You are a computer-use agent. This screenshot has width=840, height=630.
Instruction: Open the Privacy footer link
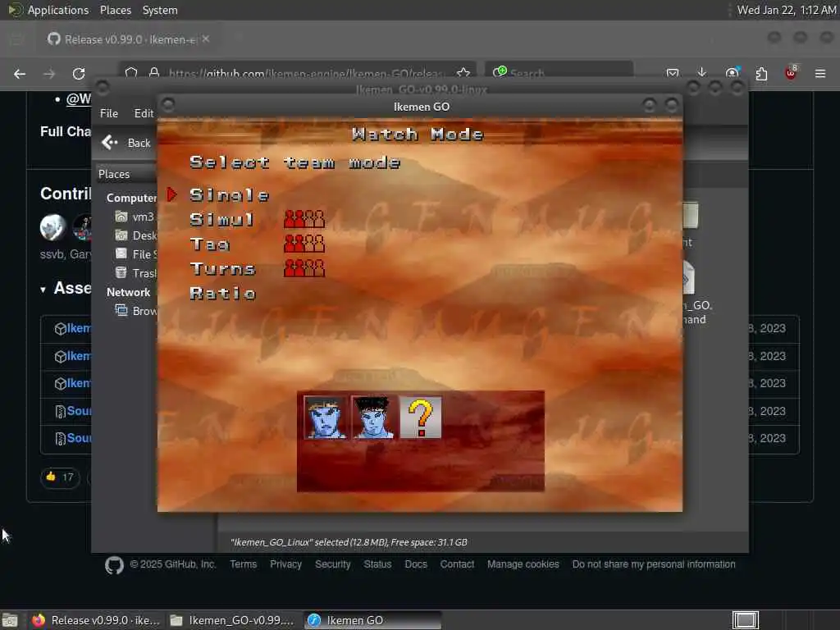coord(285,564)
